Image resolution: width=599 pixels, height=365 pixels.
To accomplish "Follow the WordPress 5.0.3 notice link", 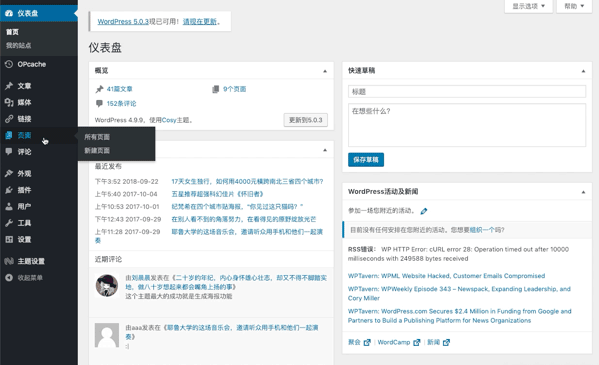I will pos(123,21).
